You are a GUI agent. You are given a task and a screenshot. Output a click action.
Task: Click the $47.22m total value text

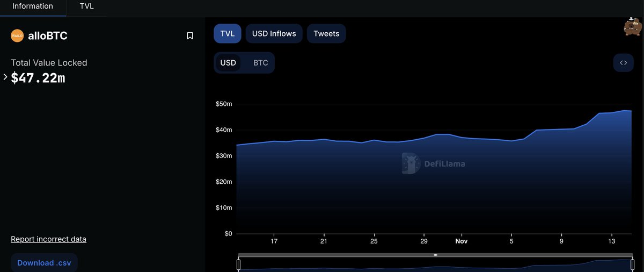coord(38,78)
